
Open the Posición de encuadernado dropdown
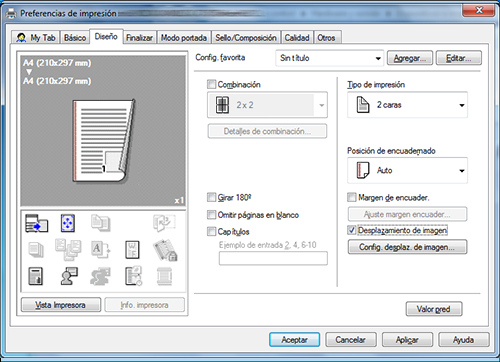pyautogui.click(x=407, y=170)
